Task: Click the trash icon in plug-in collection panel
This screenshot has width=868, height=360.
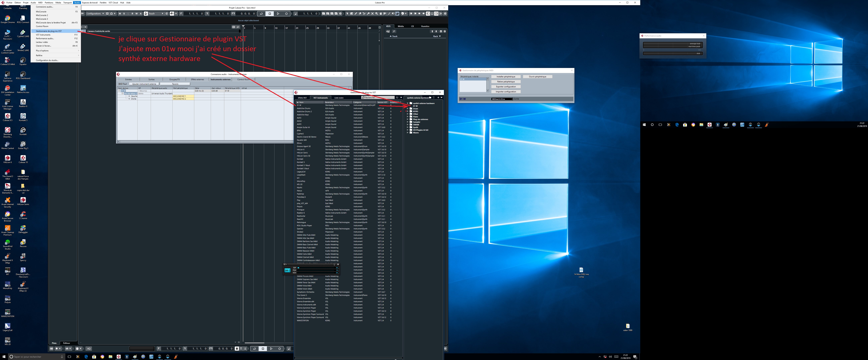Action: pyautogui.click(x=434, y=98)
